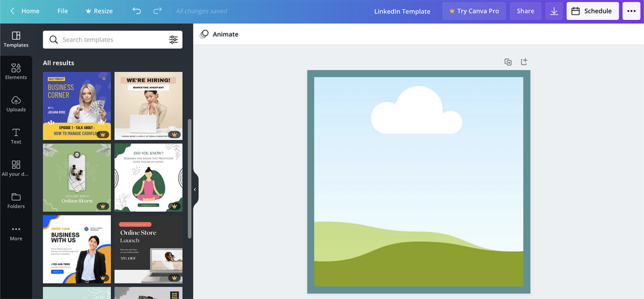Viewport: 644px width, 299px height.
Task: Open the Elements sidebar panel
Action: pos(16,71)
